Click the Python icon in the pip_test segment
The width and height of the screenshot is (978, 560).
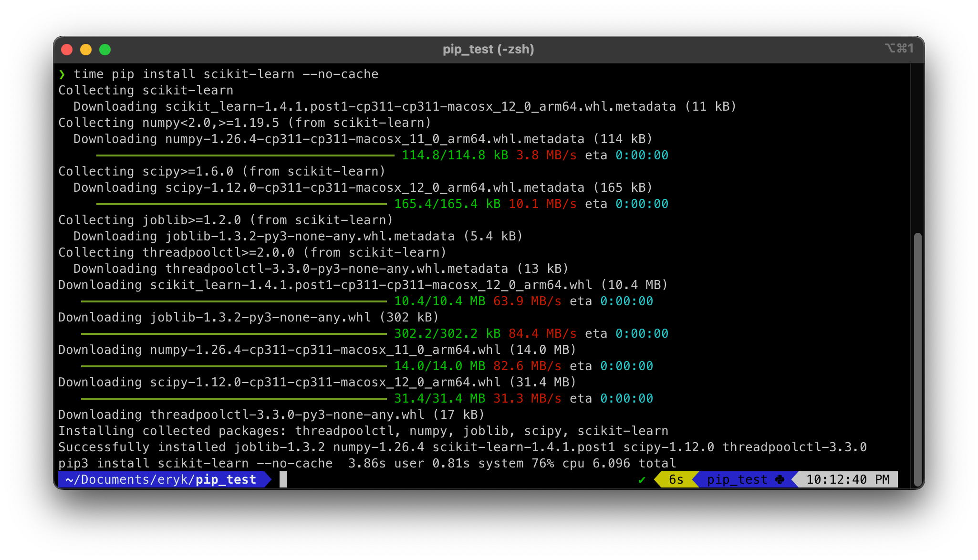[x=780, y=479]
